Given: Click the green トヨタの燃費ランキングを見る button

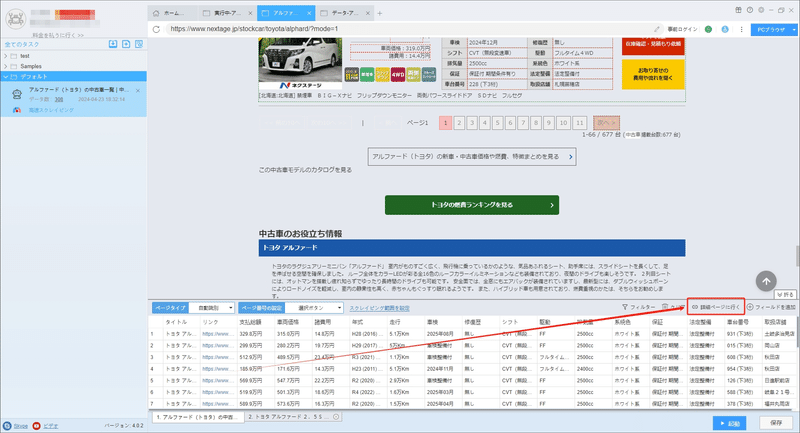Looking at the screenshot, I should (x=472, y=205).
